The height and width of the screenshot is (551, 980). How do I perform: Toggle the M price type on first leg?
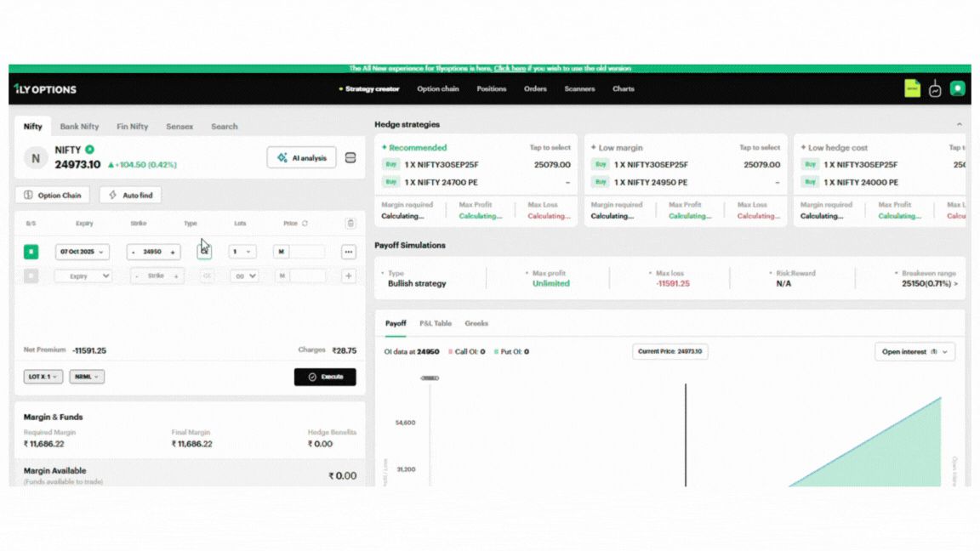(282, 252)
